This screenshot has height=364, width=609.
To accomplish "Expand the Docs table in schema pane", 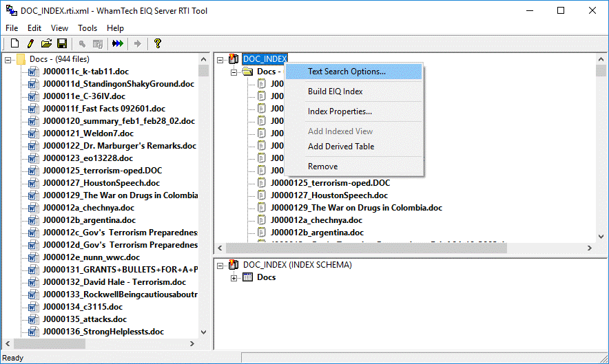I will click(234, 278).
